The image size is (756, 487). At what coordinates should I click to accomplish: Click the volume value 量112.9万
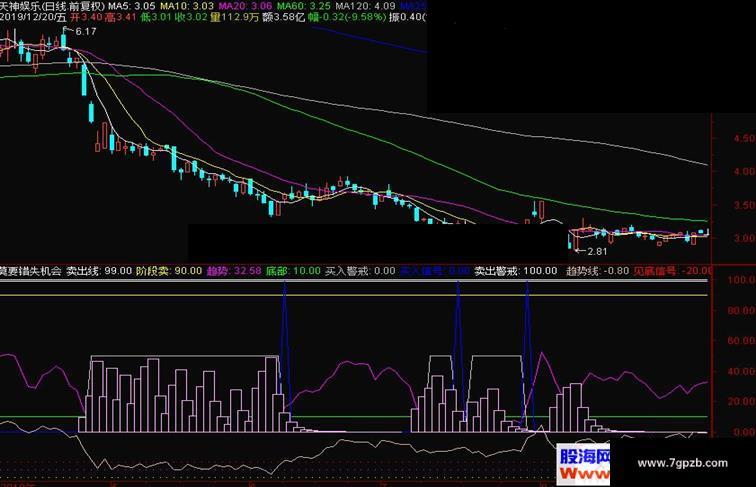pos(234,17)
